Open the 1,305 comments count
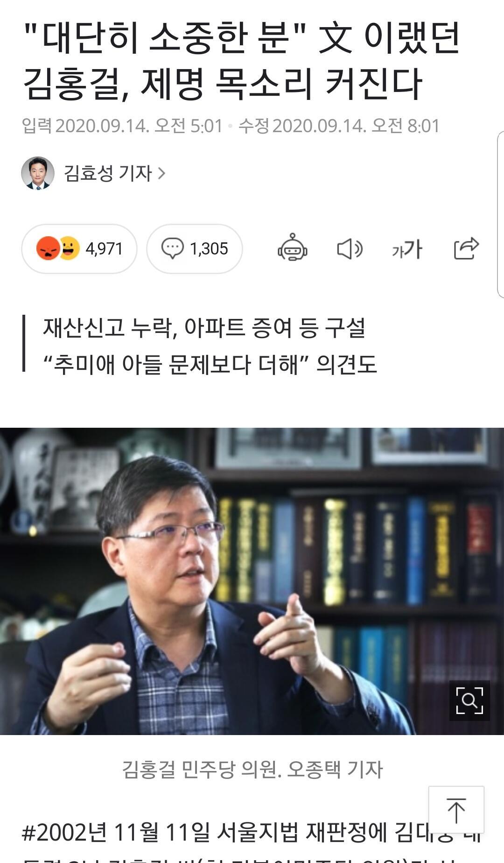 209,249
